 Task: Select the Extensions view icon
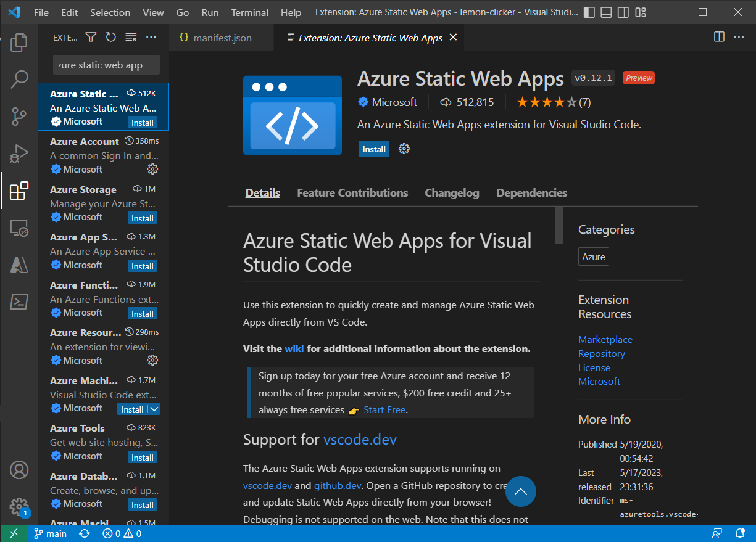19,191
